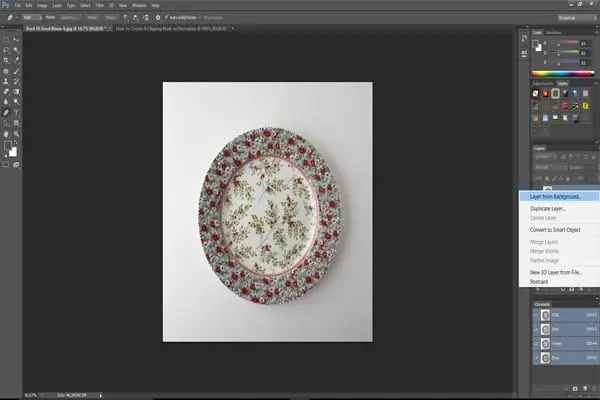Swap foreground and background colors

tap(15, 143)
